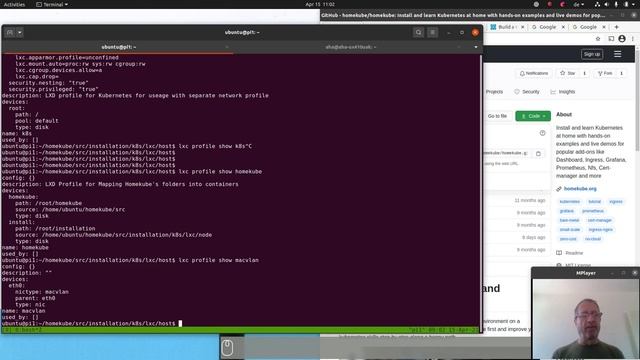The image size is (640, 360).
Task: Click the cert-manager topic tag
Action: [x=600, y=220]
